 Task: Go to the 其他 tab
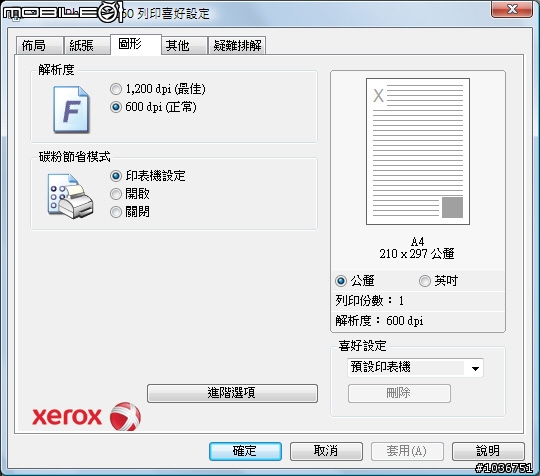pyautogui.click(x=184, y=45)
